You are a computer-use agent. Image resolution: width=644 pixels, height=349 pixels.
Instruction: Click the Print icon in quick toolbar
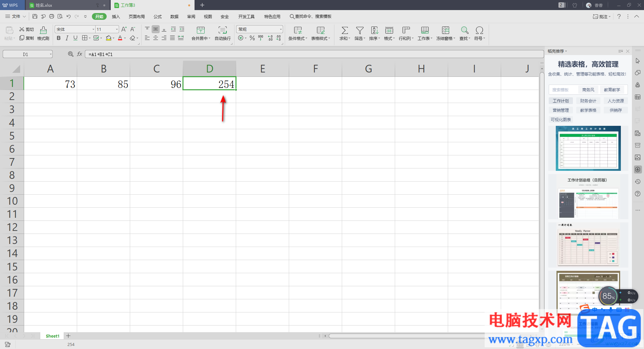coord(52,16)
